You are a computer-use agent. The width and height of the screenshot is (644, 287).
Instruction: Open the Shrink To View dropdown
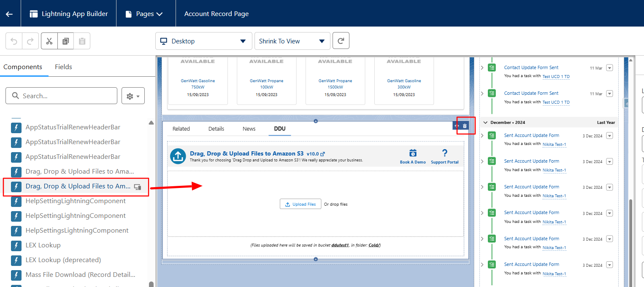pyautogui.click(x=292, y=41)
